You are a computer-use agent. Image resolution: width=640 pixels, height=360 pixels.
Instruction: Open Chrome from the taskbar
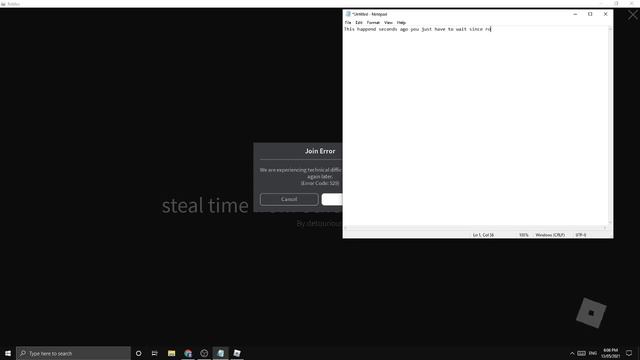(188, 353)
